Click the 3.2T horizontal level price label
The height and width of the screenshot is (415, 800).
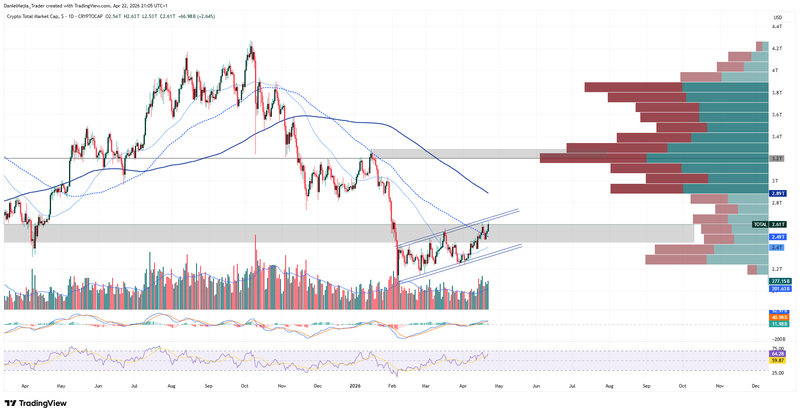[x=777, y=158]
